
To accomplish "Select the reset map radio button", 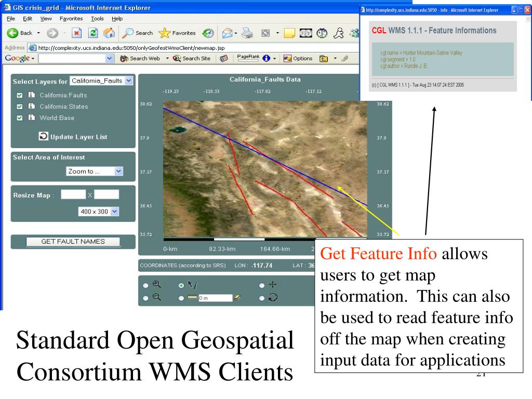I will (x=262, y=298).
